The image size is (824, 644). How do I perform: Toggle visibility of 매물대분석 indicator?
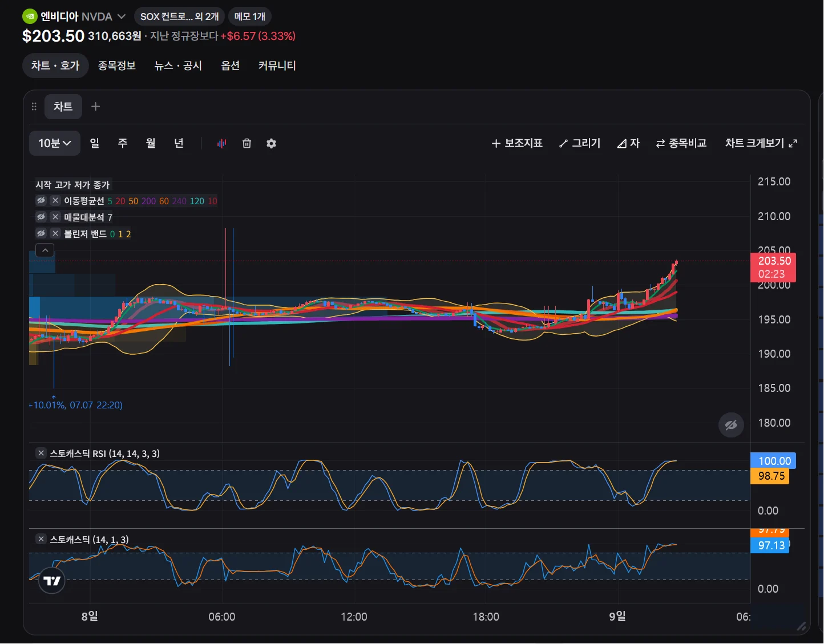click(x=41, y=217)
